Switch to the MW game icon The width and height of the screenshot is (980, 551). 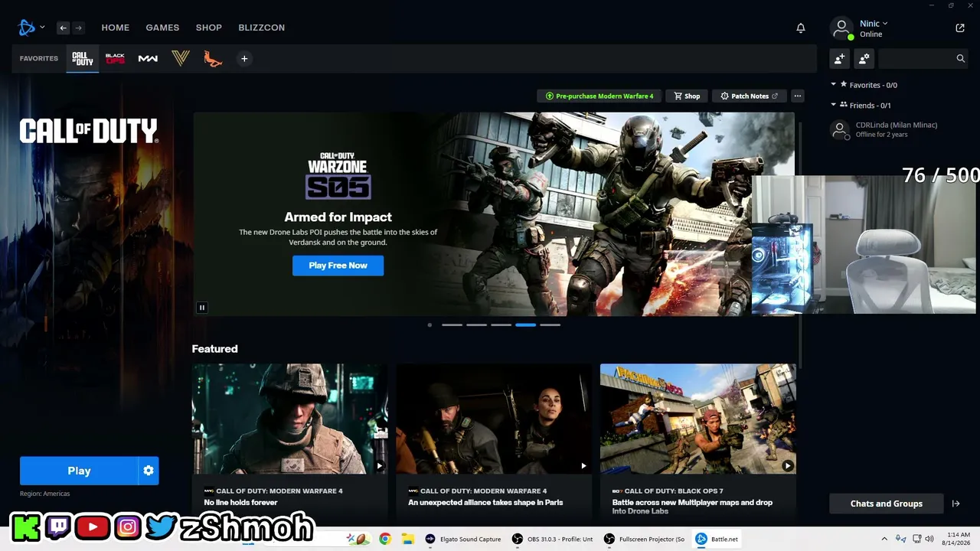148,59
